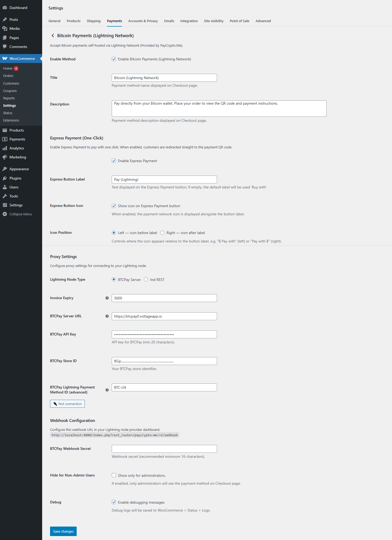Image resolution: width=392 pixels, height=540 pixels.
Task: Select BTCPay Server node type
Action: [114, 280]
